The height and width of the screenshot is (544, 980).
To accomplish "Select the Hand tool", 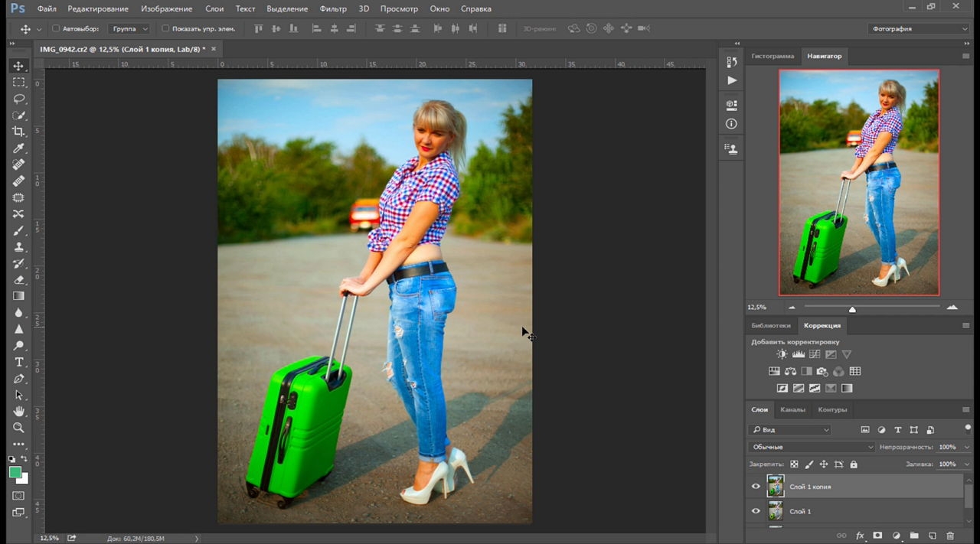I will click(x=19, y=412).
